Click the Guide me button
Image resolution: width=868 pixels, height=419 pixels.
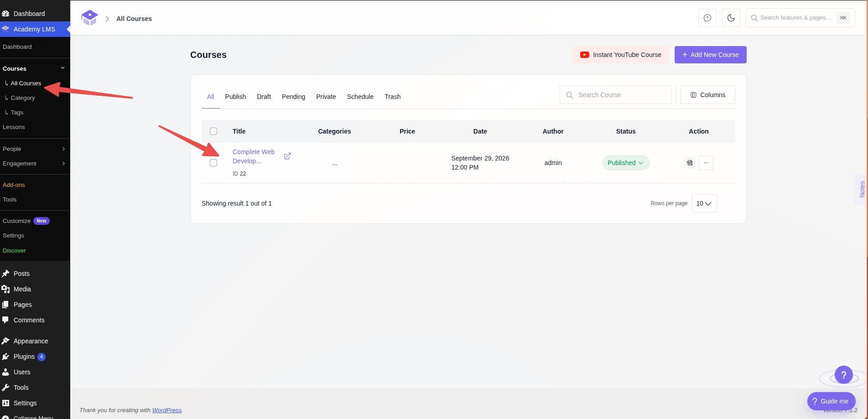click(x=832, y=401)
